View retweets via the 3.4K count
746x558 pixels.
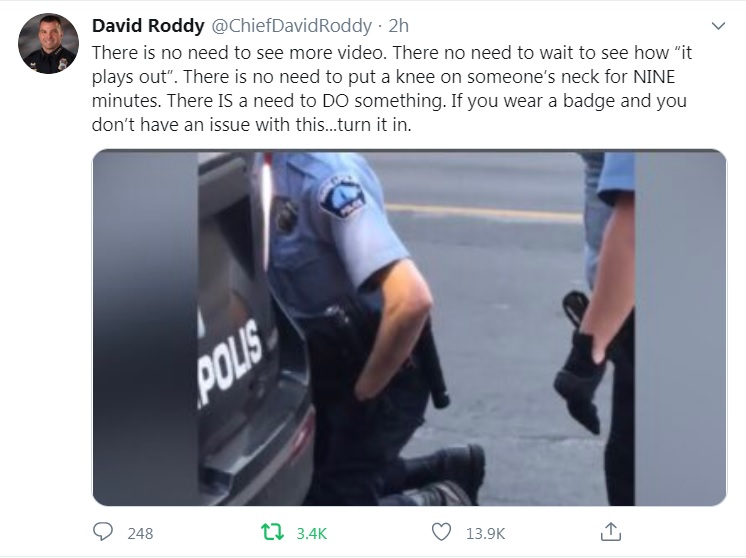(x=312, y=533)
